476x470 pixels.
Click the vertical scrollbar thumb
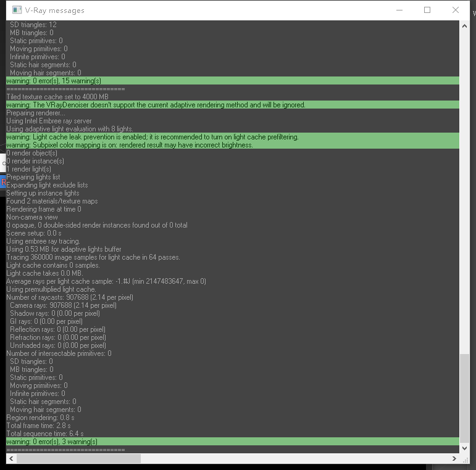pyautogui.click(x=464, y=398)
